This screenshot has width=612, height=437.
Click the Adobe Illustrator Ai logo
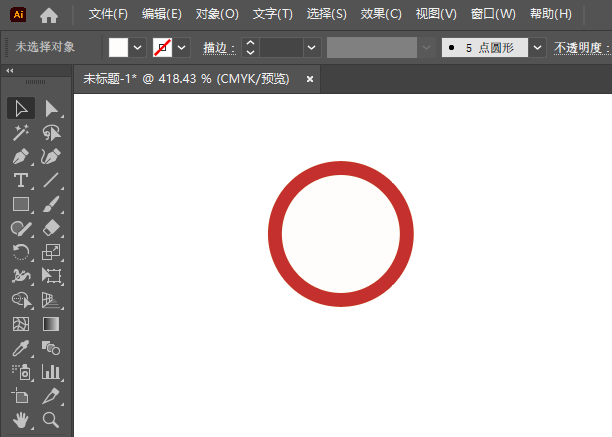point(18,14)
